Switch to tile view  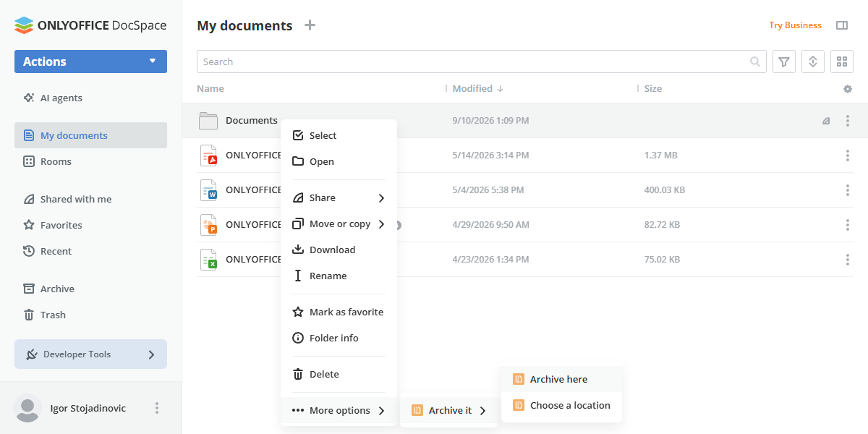point(842,61)
